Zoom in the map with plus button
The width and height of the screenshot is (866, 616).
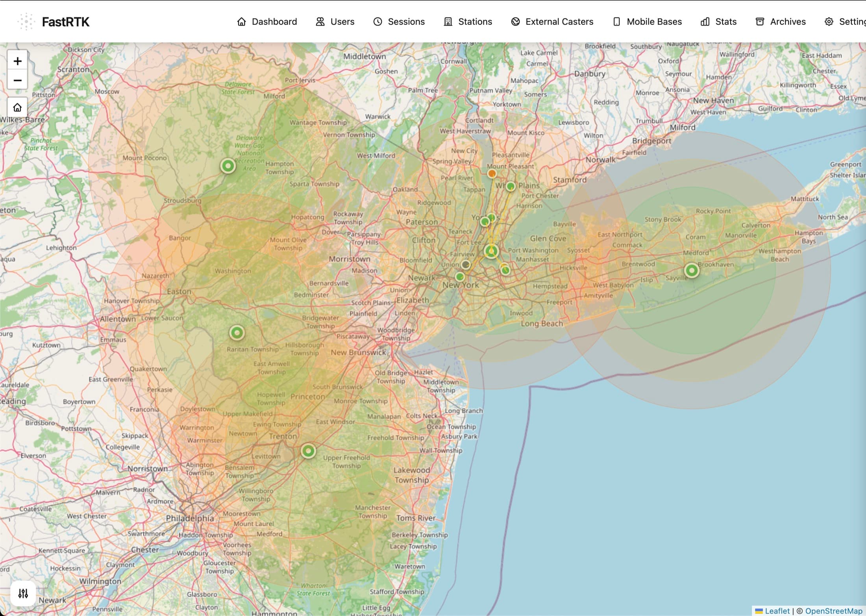(x=17, y=61)
